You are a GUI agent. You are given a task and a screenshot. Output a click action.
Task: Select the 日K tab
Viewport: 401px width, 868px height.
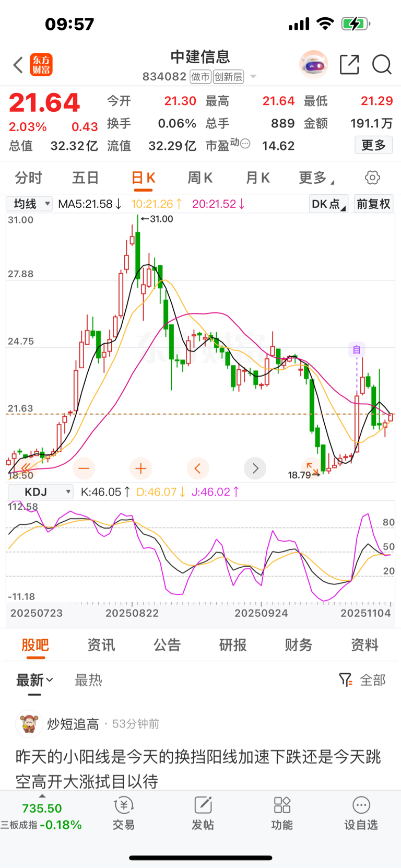144,178
